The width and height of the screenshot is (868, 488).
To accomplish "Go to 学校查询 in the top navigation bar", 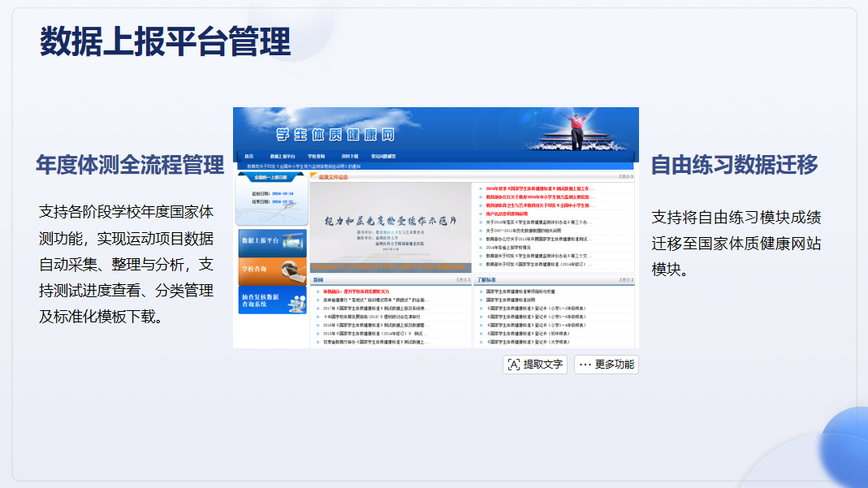I will 316,157.
